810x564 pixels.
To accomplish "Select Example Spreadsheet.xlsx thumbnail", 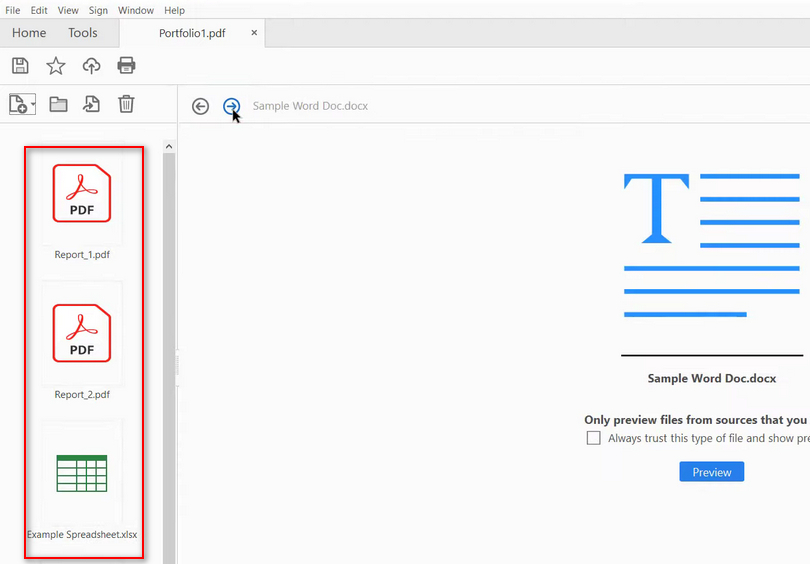I will pos(82,473).
